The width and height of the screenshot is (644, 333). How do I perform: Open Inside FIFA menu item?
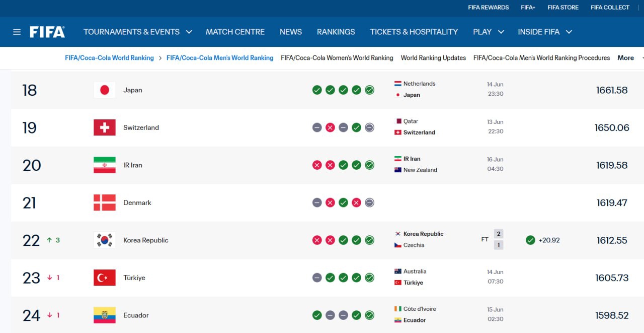pos(538,32)
